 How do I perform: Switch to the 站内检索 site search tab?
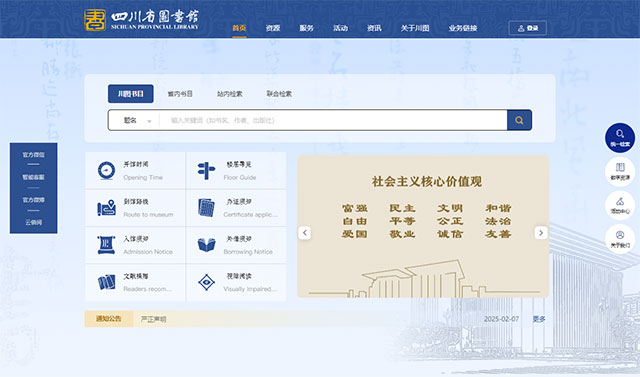(229, 94)
